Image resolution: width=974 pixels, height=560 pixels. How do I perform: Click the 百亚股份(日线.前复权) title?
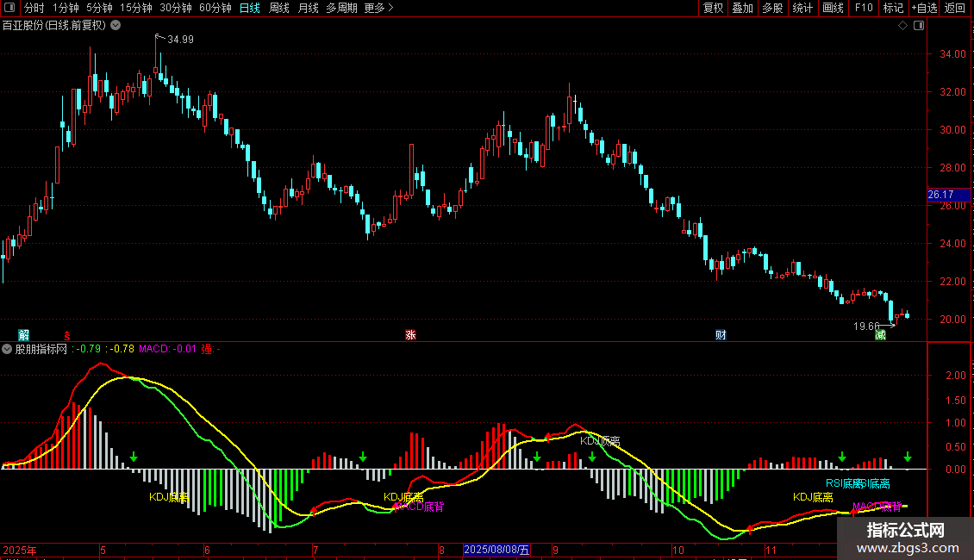(54, 26)
